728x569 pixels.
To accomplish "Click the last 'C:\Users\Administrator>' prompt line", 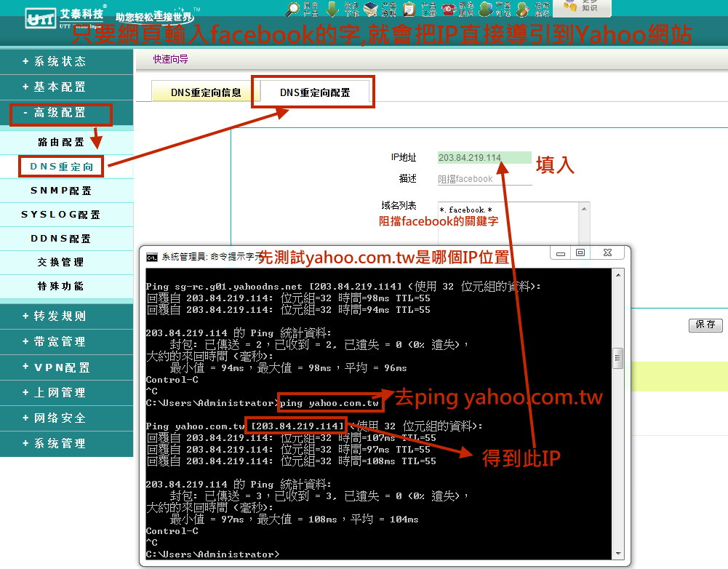I will point(212,554).
